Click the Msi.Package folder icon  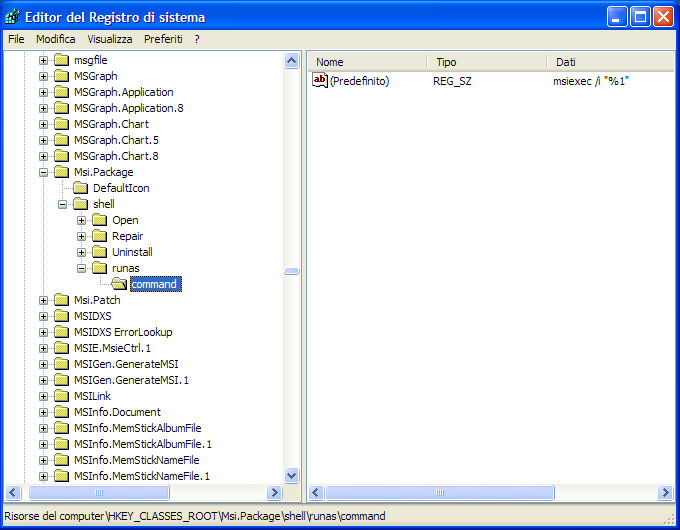(x=62, y=172)
